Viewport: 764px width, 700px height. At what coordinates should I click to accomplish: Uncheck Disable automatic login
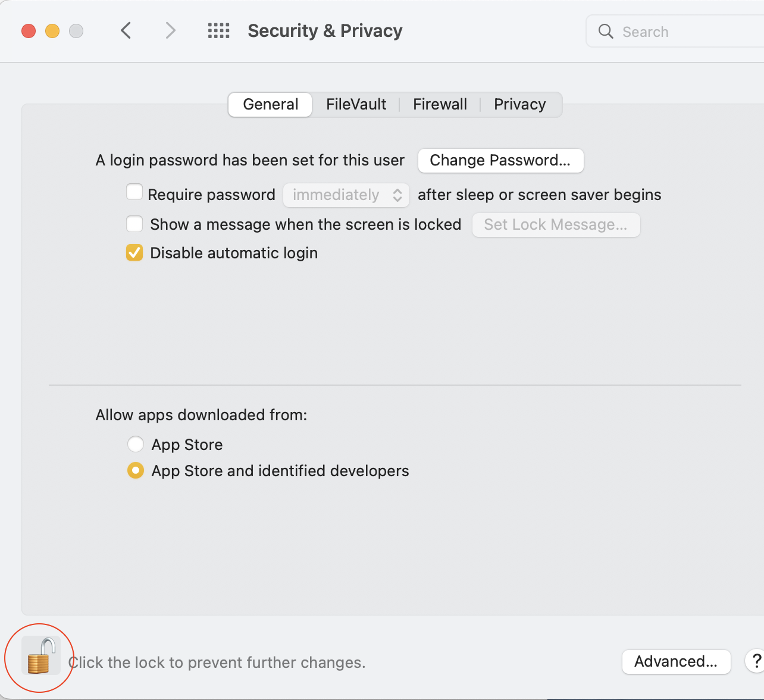click(x=134, y=252)
